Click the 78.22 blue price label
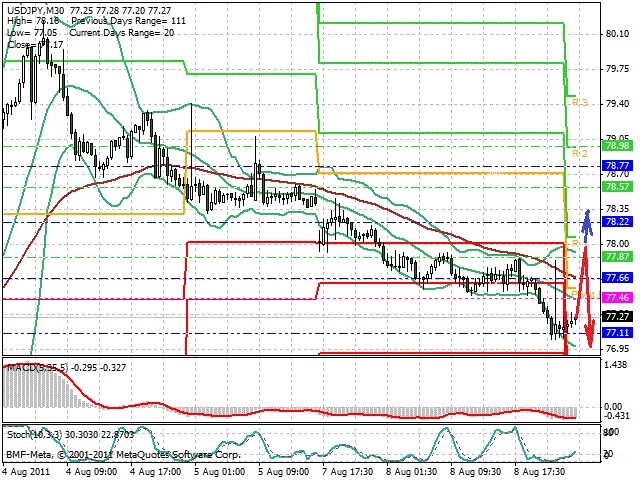 coord(617,222)
